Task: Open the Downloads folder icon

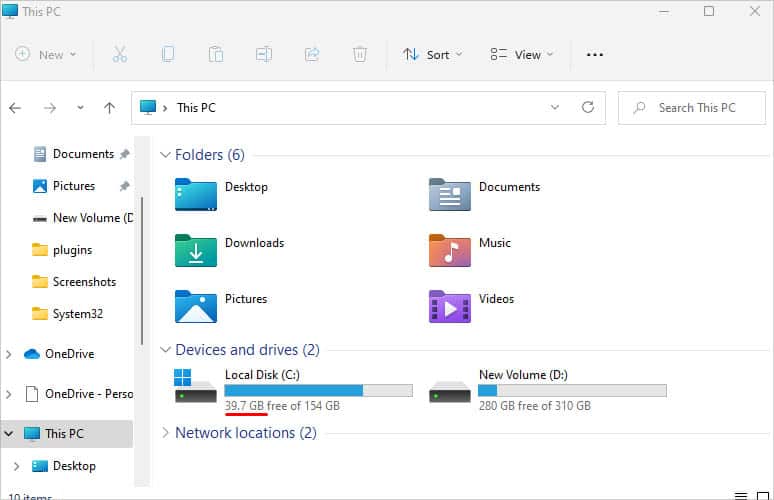Action: pyautogui.click(x=196, y=251)
